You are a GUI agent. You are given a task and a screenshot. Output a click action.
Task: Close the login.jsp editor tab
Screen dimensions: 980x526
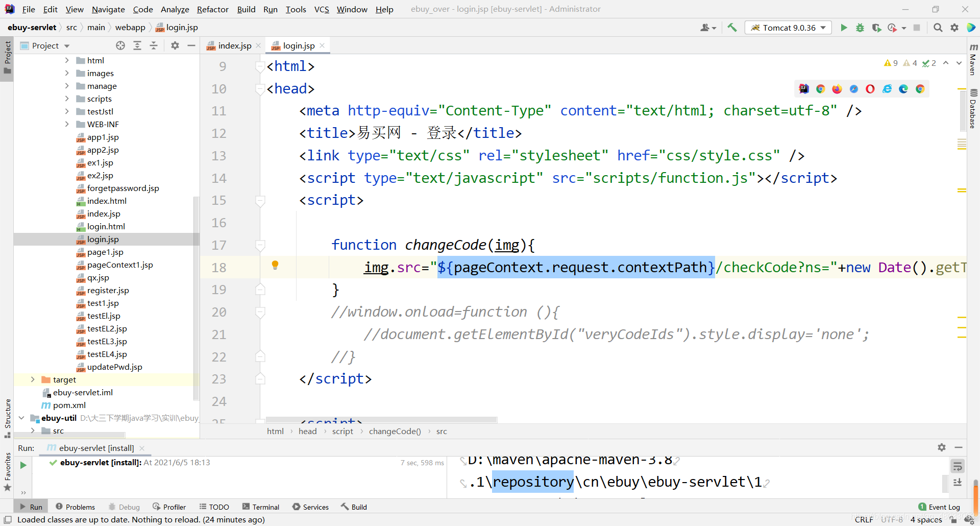(x=322, y=45)
